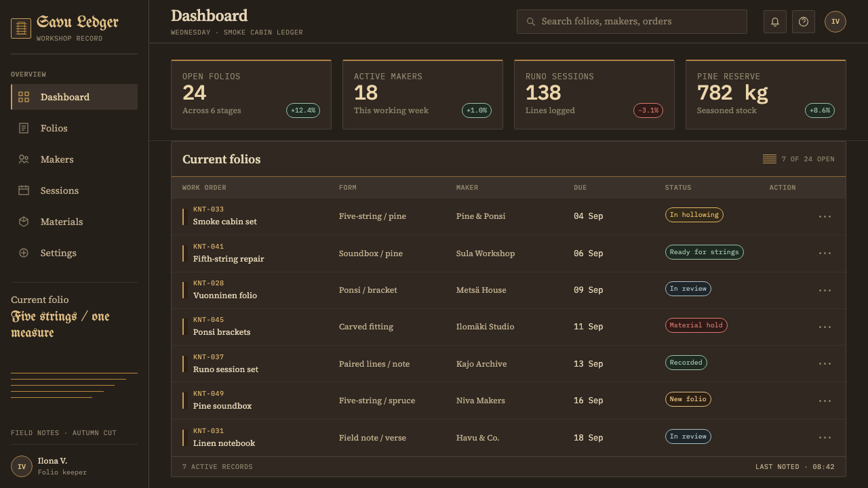Click the '-3.1%' Runo Sessions change badge
This screenshot has width=868, height=488.
(648, 110)
